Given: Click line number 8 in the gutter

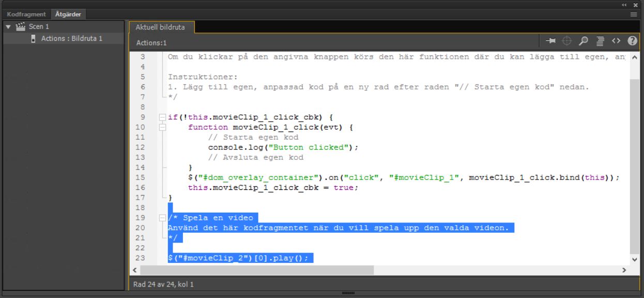Looking at the screenshot, I should (x=143, y=107).
